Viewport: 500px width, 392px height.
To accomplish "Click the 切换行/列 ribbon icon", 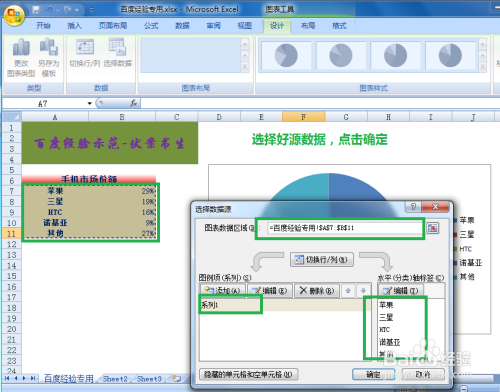I will click(85, 47).
